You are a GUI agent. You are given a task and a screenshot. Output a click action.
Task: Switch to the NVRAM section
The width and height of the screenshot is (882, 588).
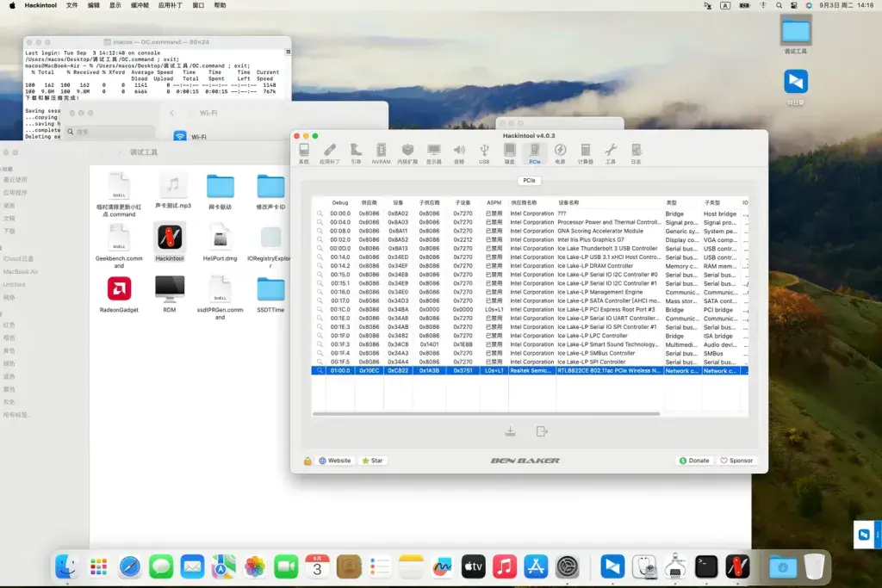coord(381,153)
